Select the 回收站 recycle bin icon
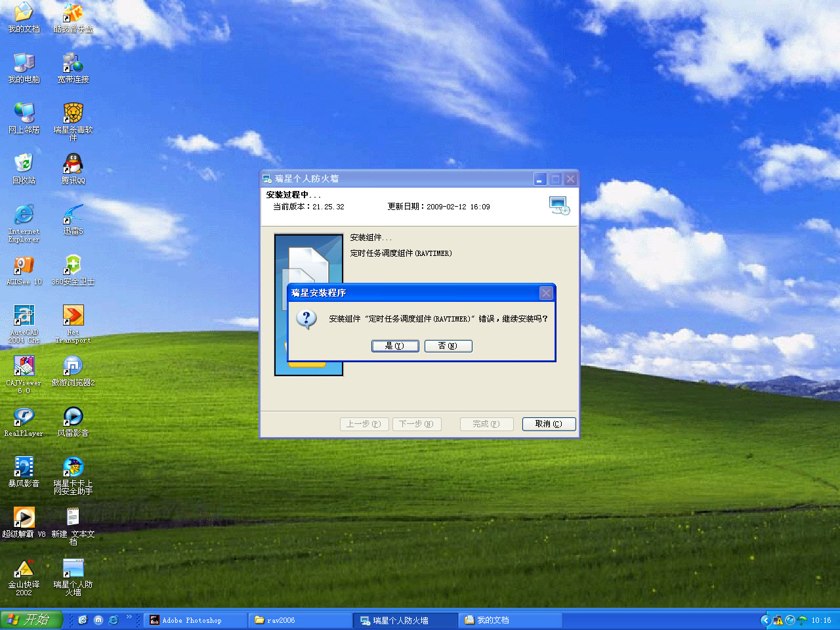This screenshot has width=840, height=630. coord(24,169)
